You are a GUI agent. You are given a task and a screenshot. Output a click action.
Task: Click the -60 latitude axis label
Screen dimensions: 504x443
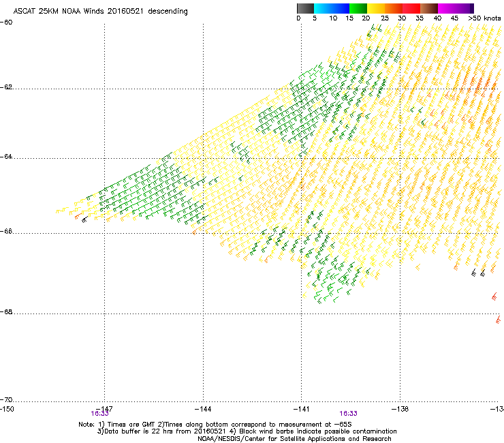tap(6, 22)
